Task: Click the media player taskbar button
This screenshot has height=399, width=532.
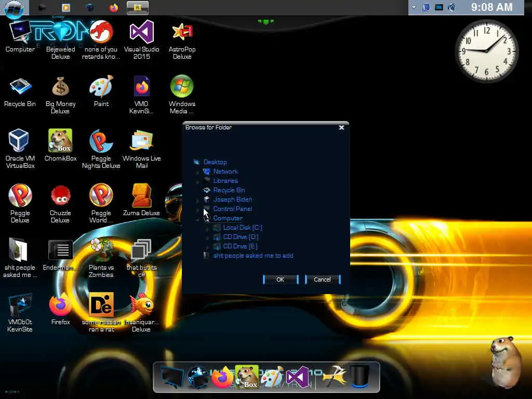Action: [x=66, y=7]
